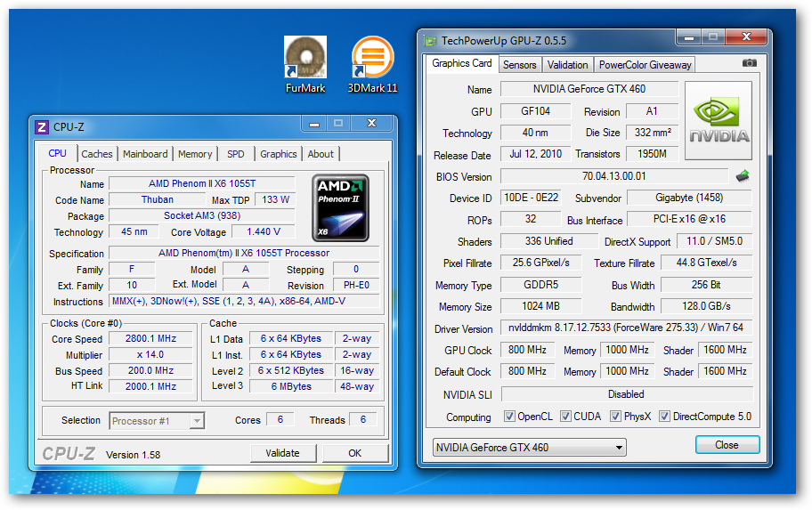Click the CPU Name value AMD Phenom II X6 1055T
The image size is (812, 510).
click(x=202, y=183)
